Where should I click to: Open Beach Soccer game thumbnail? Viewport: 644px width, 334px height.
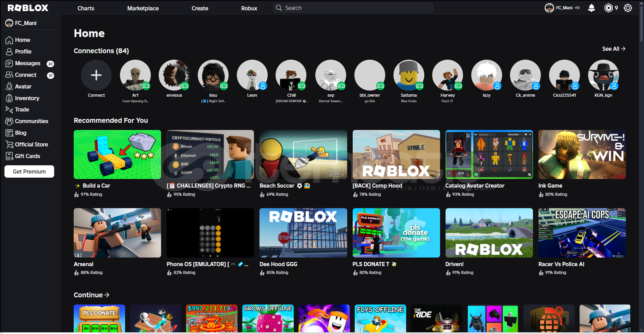[x=303, y=154]
